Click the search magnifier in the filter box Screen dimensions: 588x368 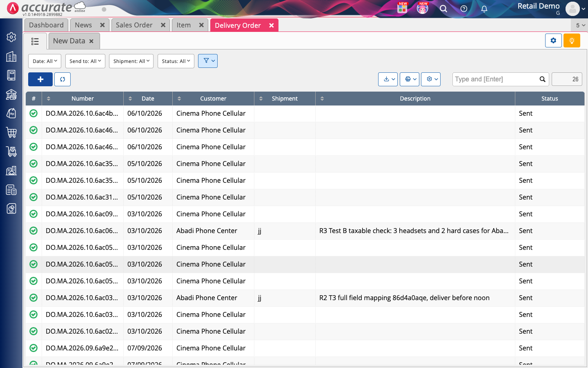(x=542, y=79)
